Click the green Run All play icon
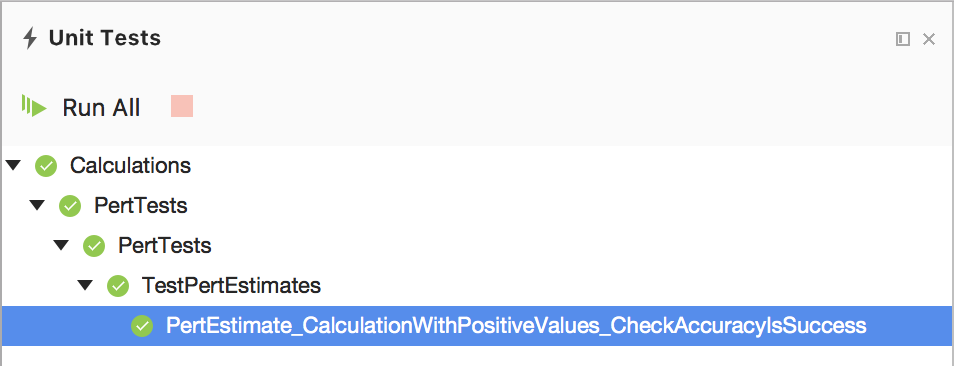 (34, 106)
